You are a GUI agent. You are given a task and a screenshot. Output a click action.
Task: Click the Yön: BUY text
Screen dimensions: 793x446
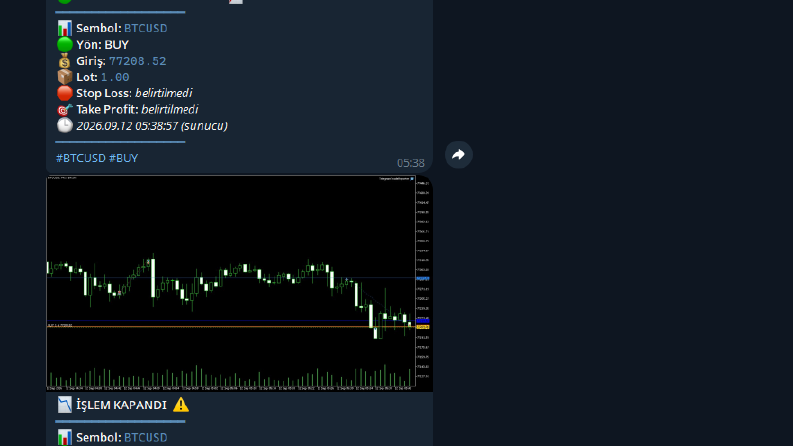(103, 45)
